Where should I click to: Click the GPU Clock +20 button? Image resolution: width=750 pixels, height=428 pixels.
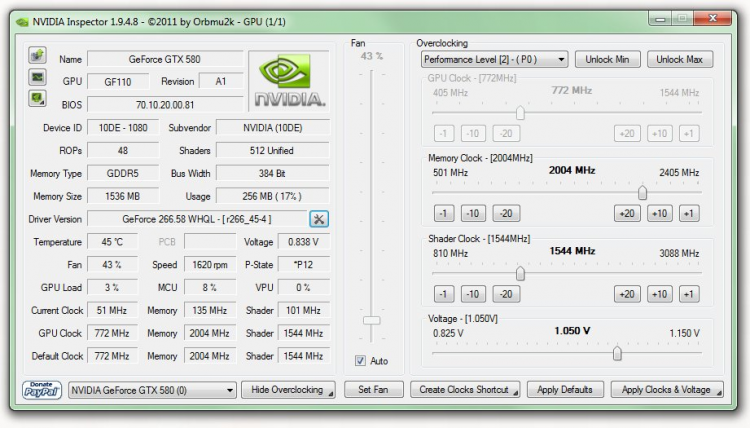click(x=627, y=133)
